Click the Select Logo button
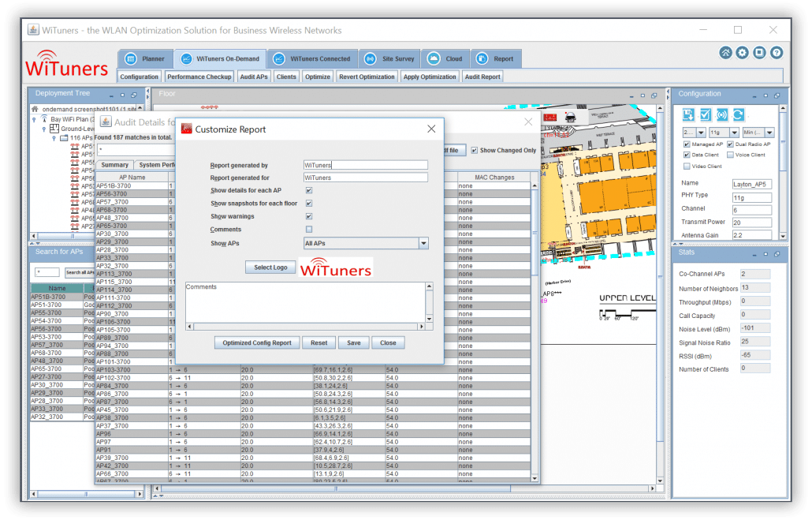 pyautogui.click(x=270, y=267)
